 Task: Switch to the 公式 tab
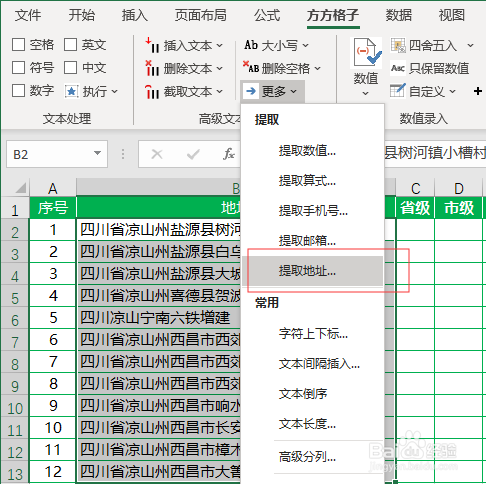pos(267,15)
